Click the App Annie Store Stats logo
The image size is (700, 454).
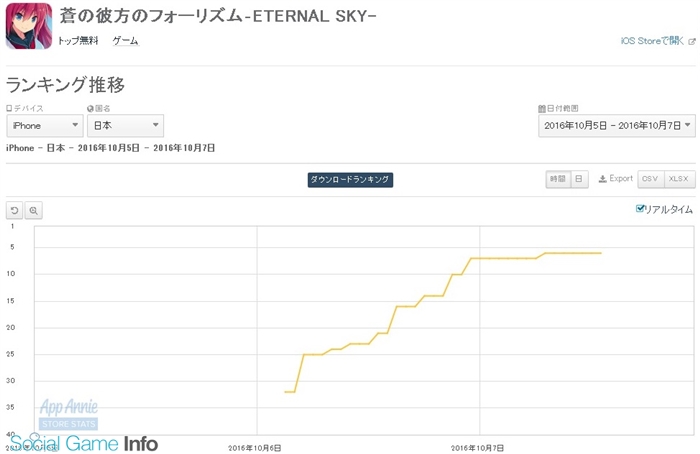pyautogui.click(x=69, y=414)
